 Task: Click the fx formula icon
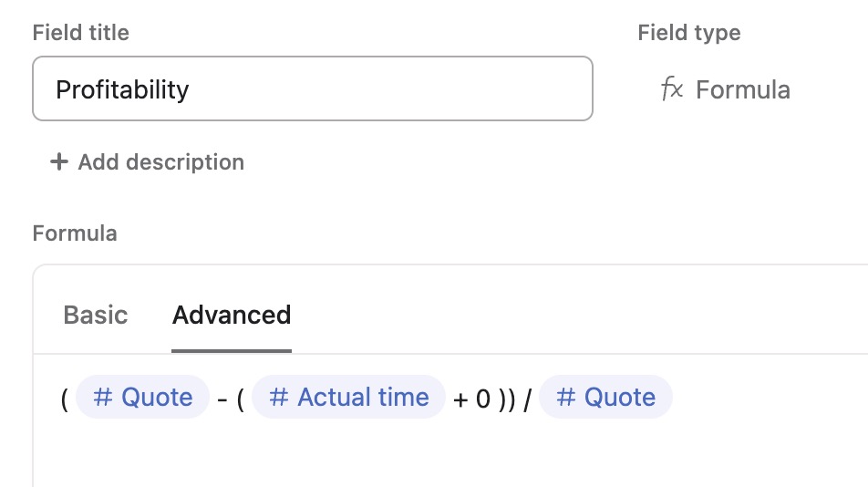[x=672, y=89]
